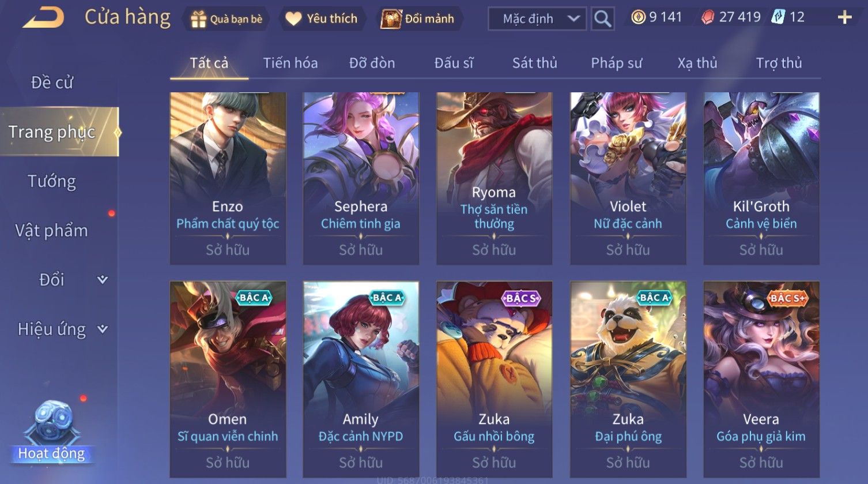868x484 pixels.
Task: Select the Zuka Gấu nhồi bông skin card
Action: [494, 379]
